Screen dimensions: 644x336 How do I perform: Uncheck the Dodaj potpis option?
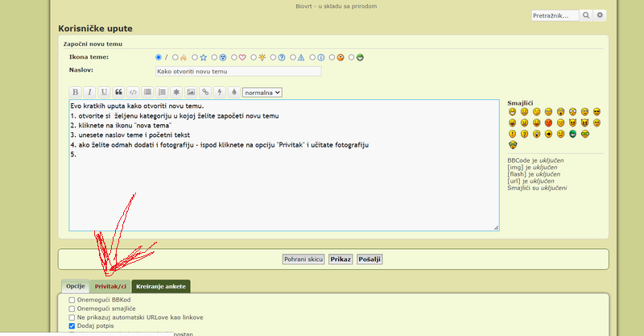(72, 326)
